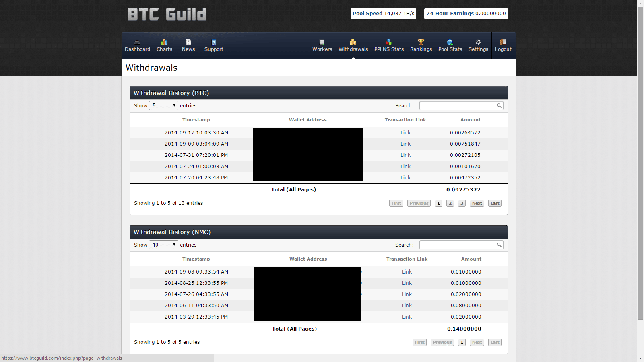
Task: Click page 1 button in NMC history
Action: pos(462,342)
